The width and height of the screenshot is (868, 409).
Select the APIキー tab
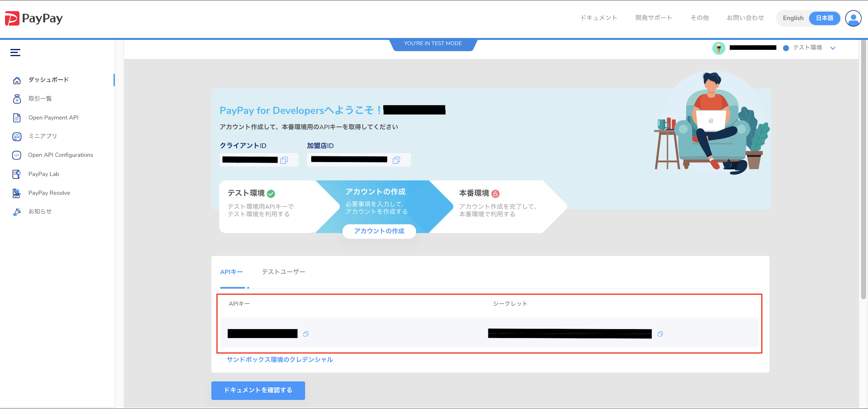(232, 271)
